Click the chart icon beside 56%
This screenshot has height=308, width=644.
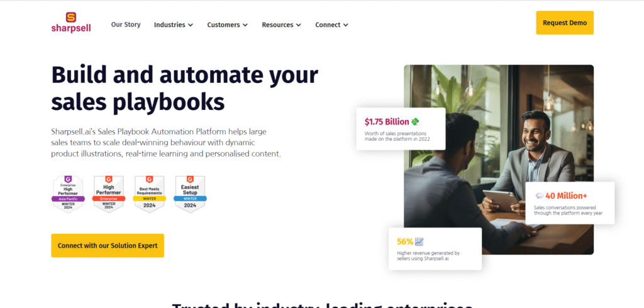(x=419, y=241)
